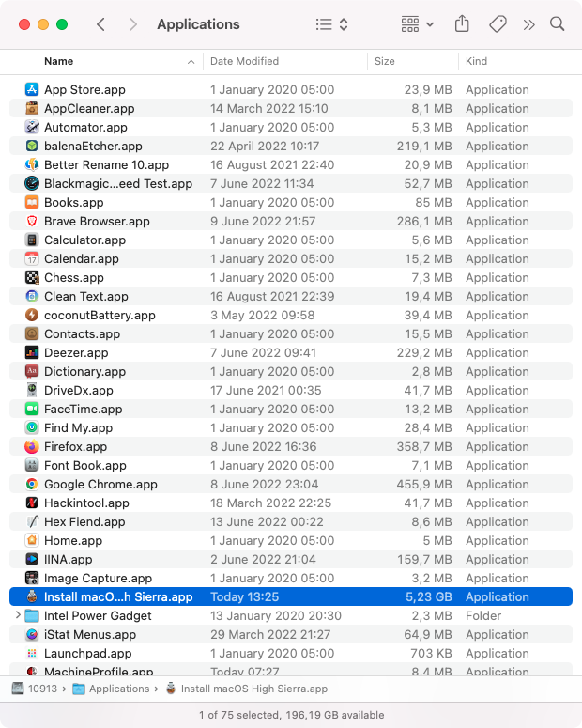Click the Home app icon

[32, 540]
